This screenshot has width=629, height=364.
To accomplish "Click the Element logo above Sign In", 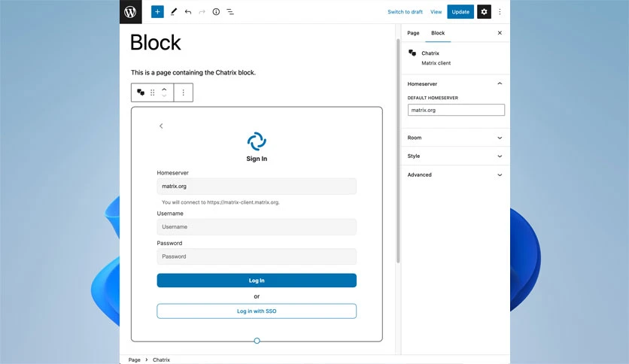I will point(257,141).
